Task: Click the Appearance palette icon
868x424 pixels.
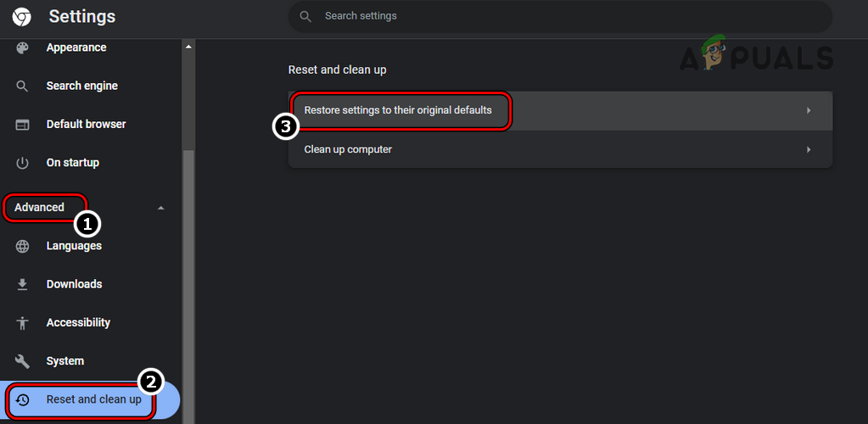Action: [23, 47]
